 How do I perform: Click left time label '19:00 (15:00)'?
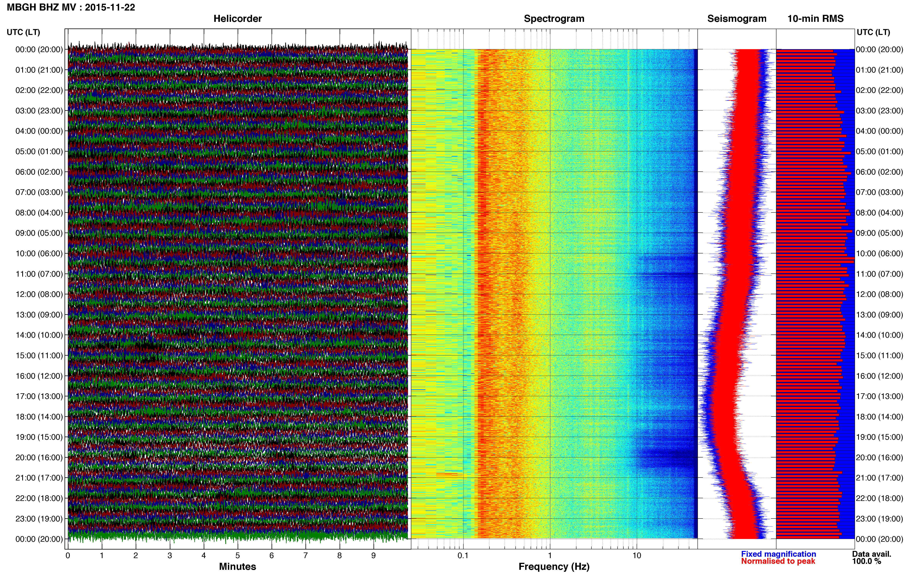(39, 437)
